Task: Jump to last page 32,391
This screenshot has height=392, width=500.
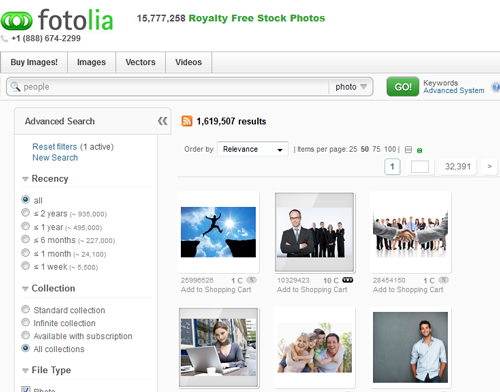Action: (x=458, y=167)
